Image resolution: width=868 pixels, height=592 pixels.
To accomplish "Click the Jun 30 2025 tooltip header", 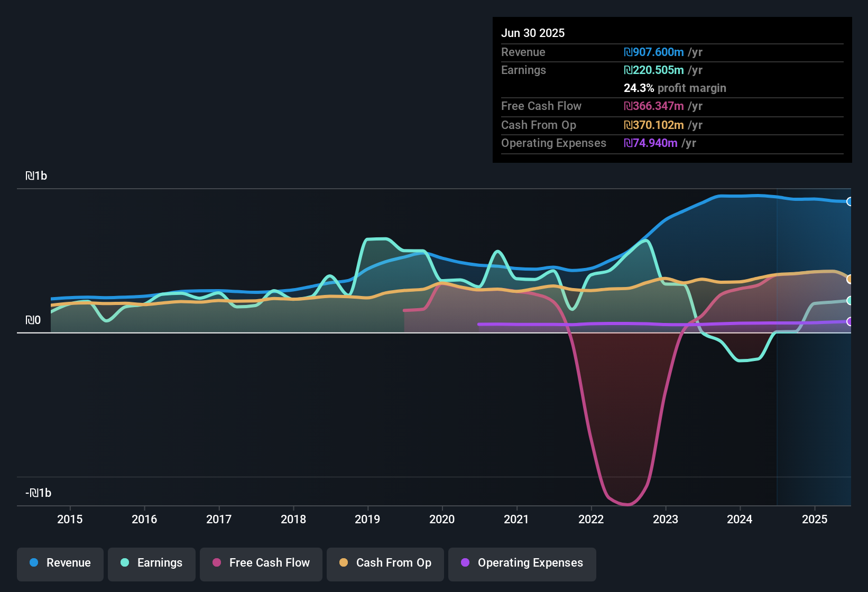I will point(533,33).
